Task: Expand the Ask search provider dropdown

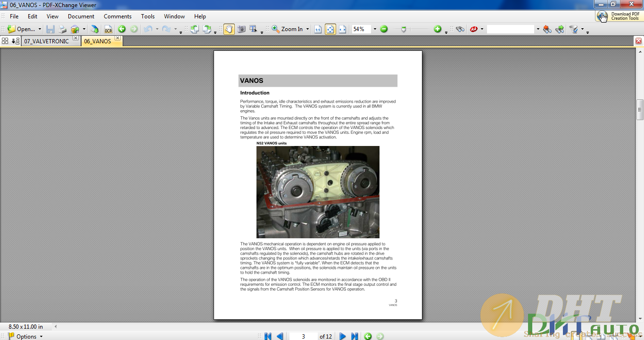Action: tap(482, 29)
